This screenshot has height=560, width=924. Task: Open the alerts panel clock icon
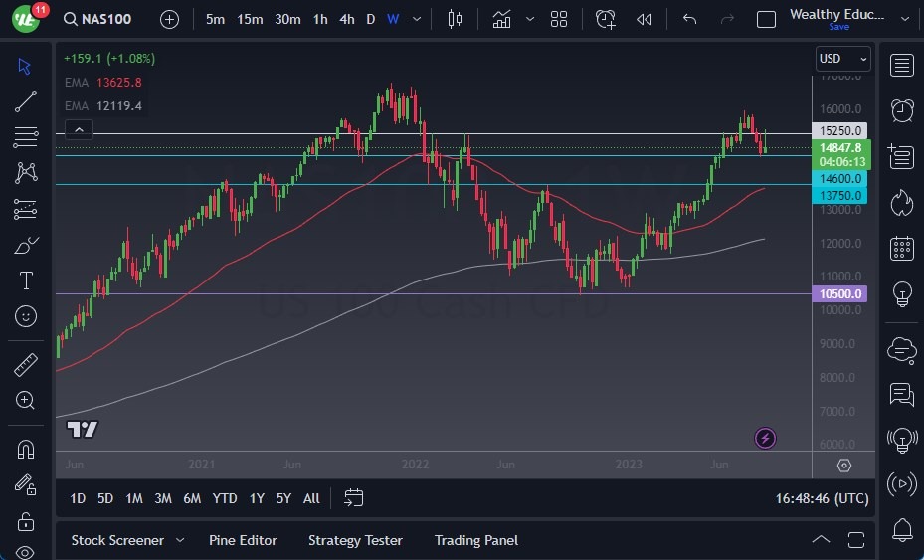[902, 109]
